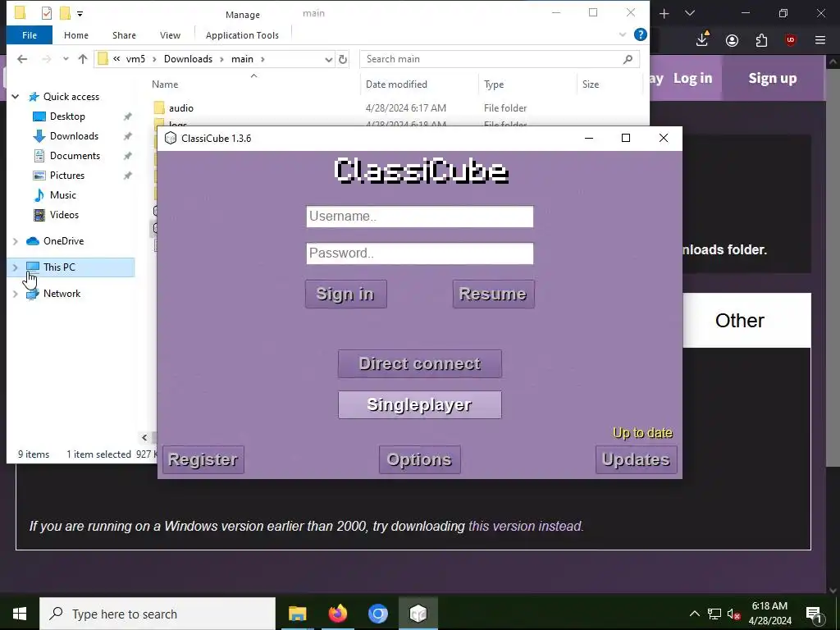The image size is (840, 630).
Task: Open the browser downloads icon
Action: (x=702, y=39)
